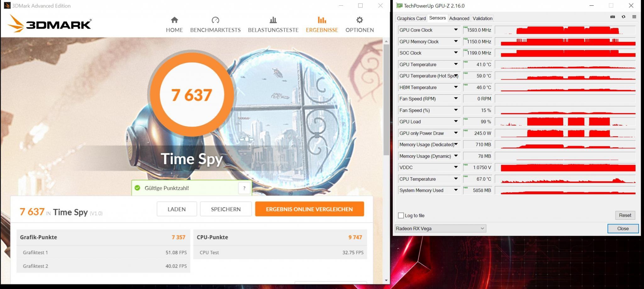Click ERGEBNIS ONLINE VERGLEICHEN button

pos(309,209)
